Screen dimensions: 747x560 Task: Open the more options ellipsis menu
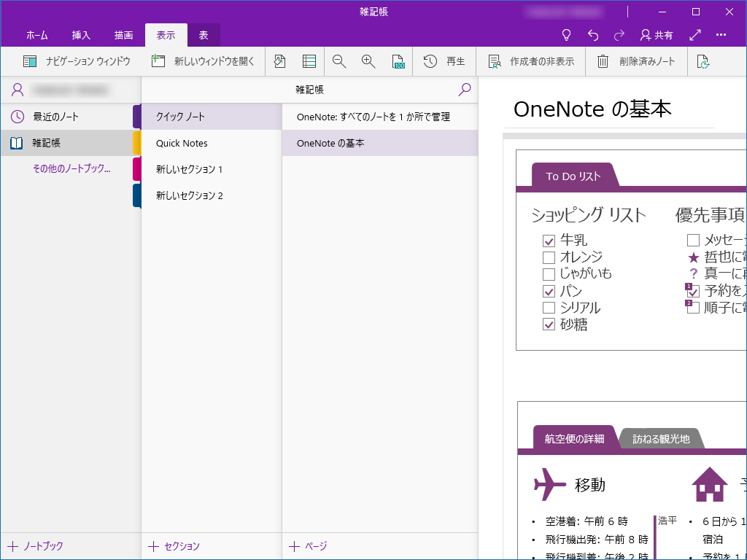721,35
